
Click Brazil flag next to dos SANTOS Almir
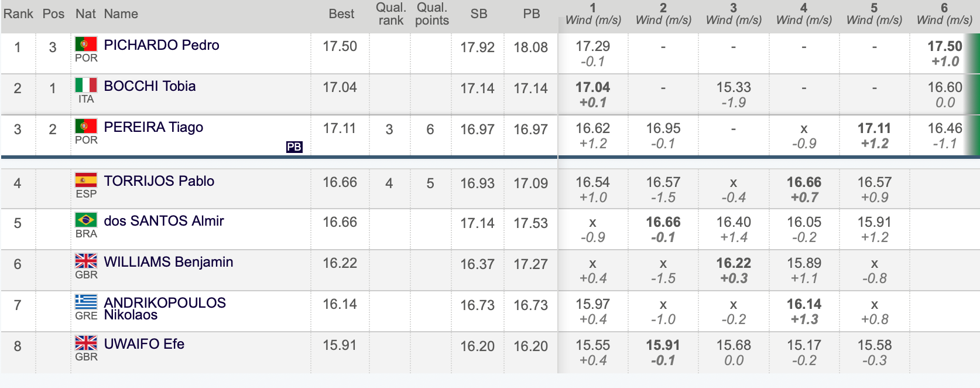(86, 220)
